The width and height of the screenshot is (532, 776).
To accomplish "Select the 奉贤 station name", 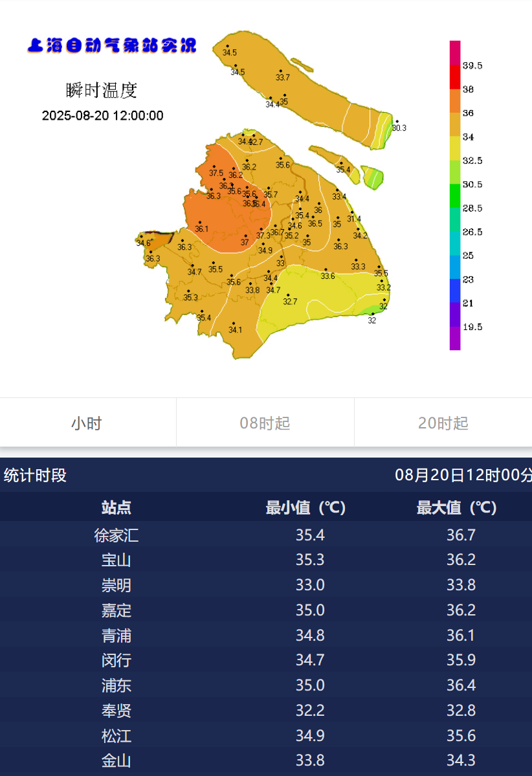I will 116,711.
